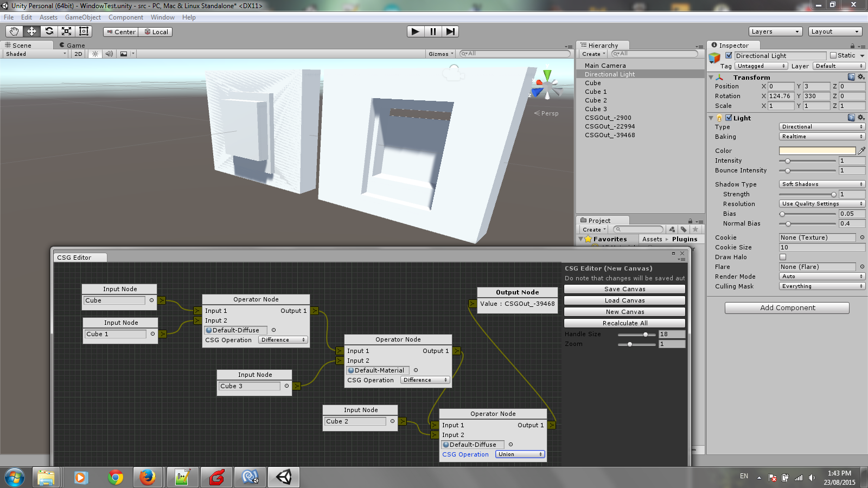Select the Rotate tool
The width and height of the screenshot is (868, 488).
[49, 31]
